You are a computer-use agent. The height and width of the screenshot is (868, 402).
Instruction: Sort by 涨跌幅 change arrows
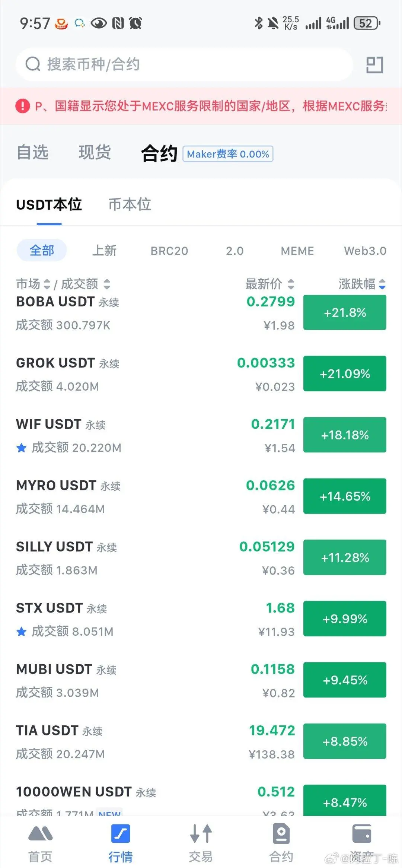[382, 284]
